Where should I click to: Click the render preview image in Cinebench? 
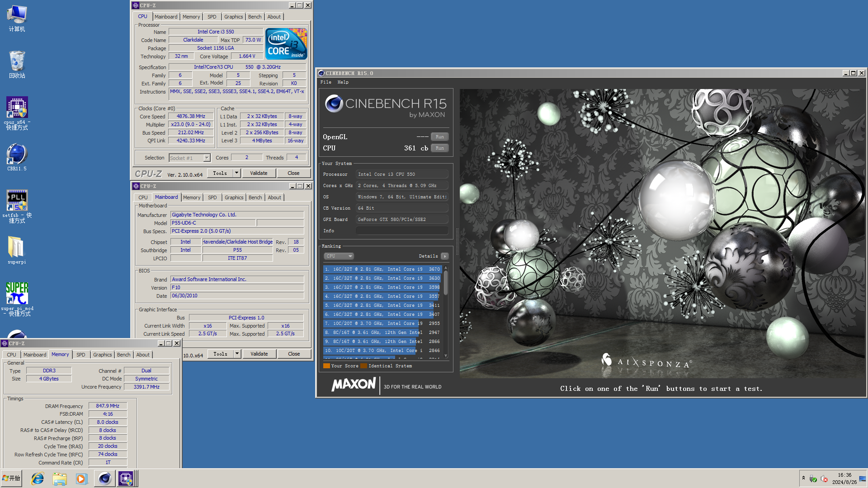point(662,233)
